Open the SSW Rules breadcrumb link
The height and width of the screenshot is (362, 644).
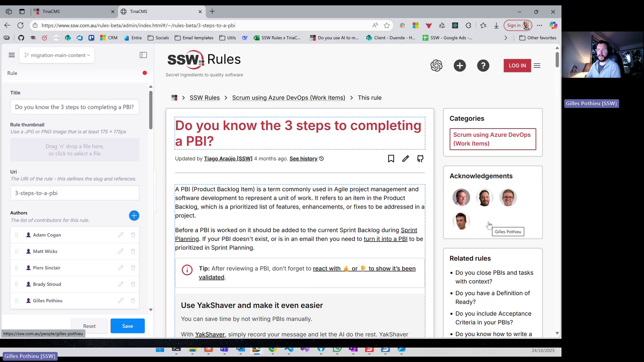[x=204, y=98]
